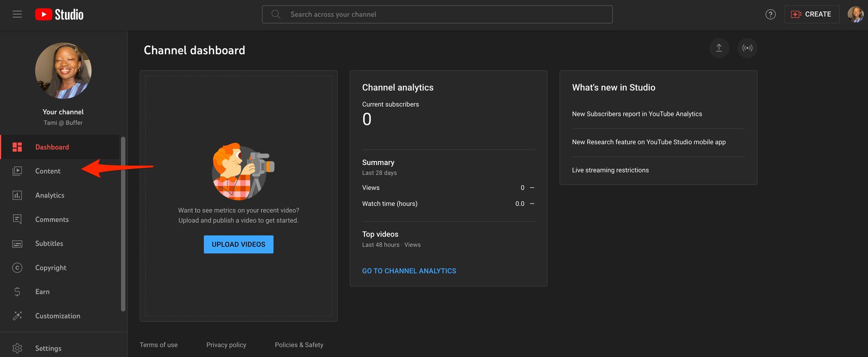Focus the Search across your channel field
The image size is (868, 357).
point(437,14)
